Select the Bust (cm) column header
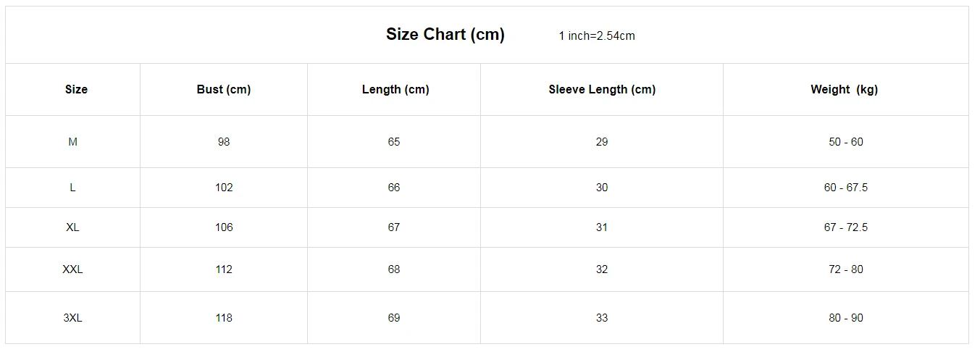Viewport: 980px width, 352px height. tap(224, 89)
